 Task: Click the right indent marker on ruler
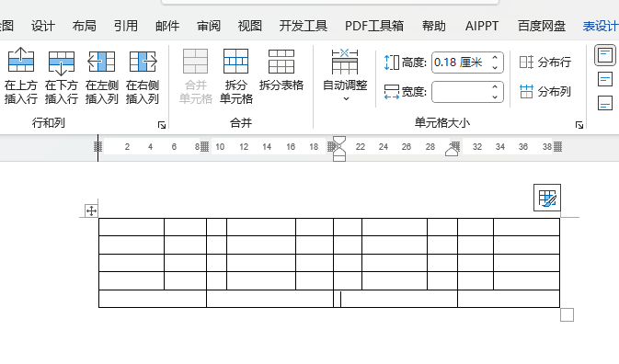pos(452,152)
